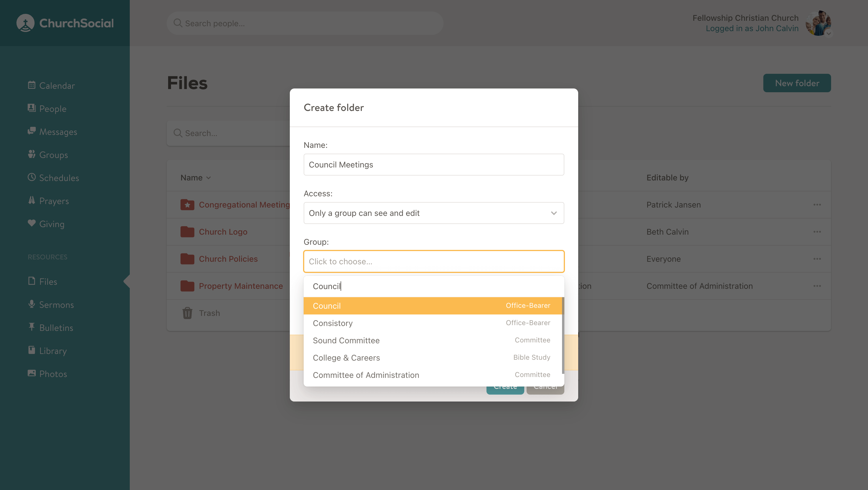The width and height of the screenshot is (868, 490).
Task: Click the starred Congregational Meeting folder icon
Action: point(187,204)
